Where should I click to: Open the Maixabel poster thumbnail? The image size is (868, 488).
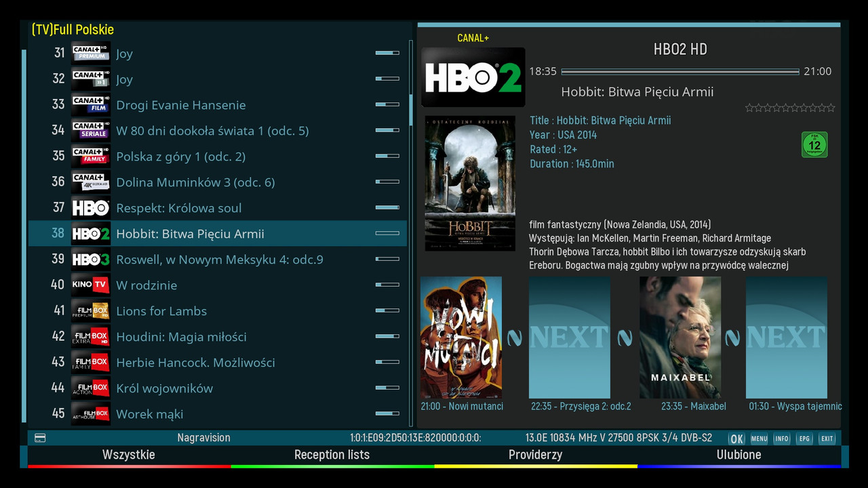pos(680,338)
